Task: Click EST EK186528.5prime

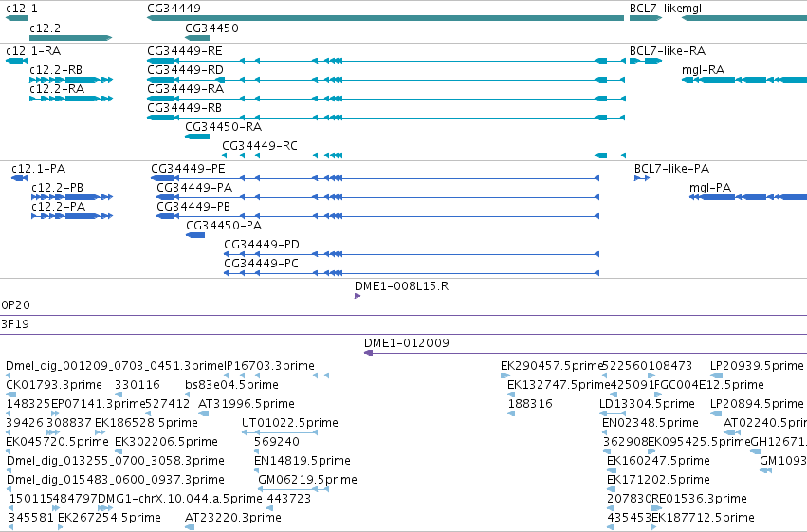Action: (x=100, y=432)
